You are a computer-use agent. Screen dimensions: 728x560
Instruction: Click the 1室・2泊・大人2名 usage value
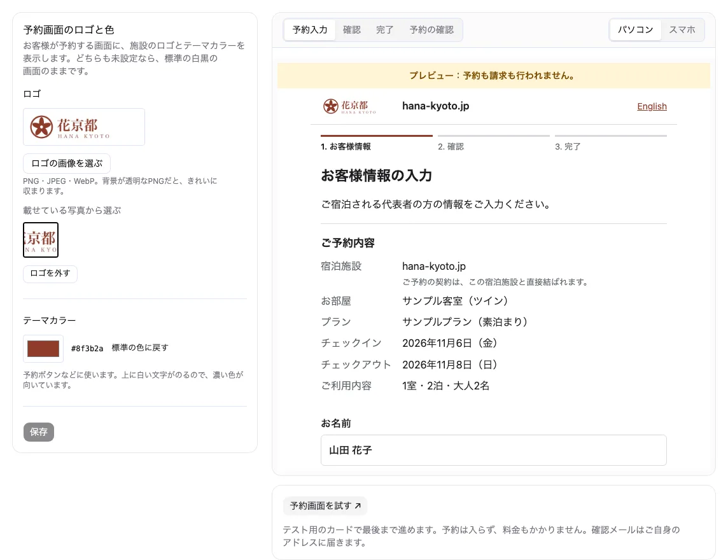coord(445,386)
